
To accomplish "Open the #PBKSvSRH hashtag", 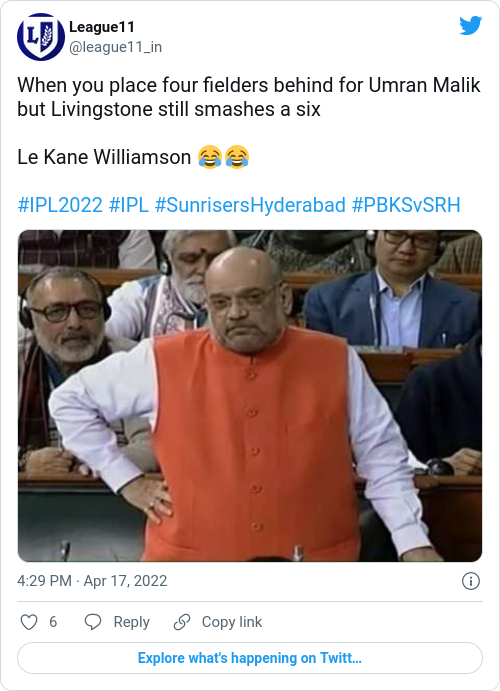I will 406,205.
